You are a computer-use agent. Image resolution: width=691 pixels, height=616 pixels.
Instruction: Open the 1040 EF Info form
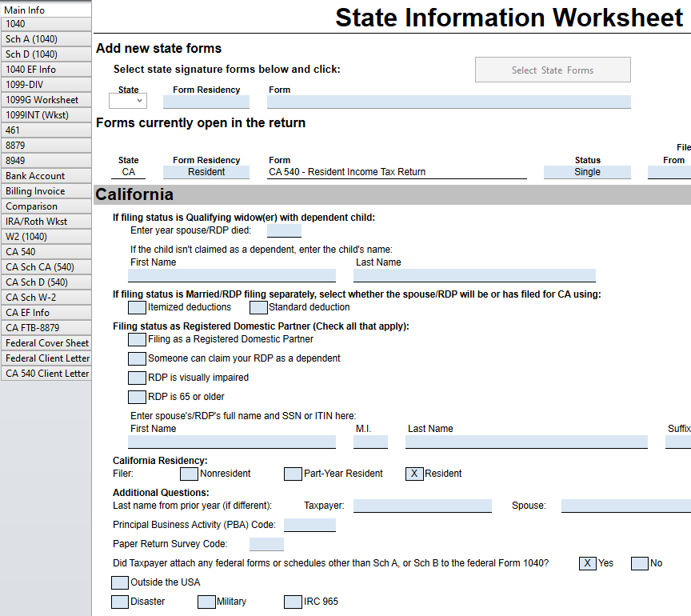(x=46, y=70)
